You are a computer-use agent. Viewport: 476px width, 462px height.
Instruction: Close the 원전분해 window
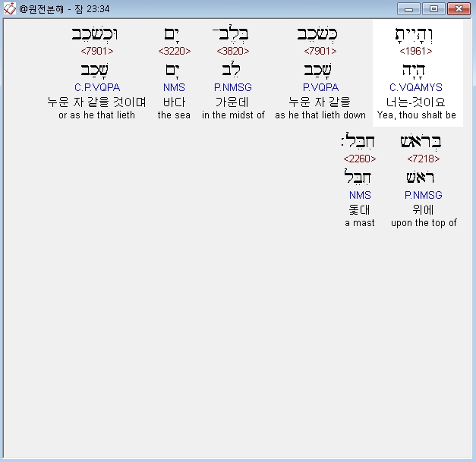(x=459, y=9)
